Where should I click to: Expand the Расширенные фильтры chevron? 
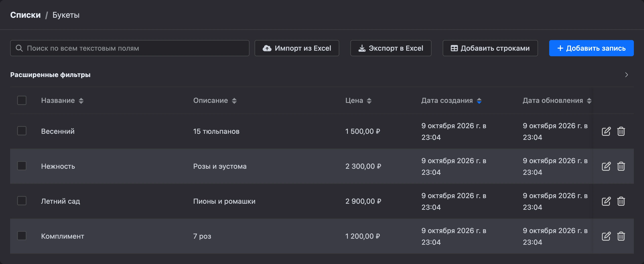627,75
